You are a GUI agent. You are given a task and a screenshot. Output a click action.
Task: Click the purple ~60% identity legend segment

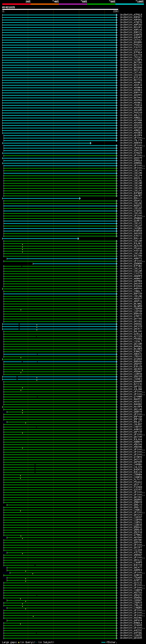(x=73, y=4)
